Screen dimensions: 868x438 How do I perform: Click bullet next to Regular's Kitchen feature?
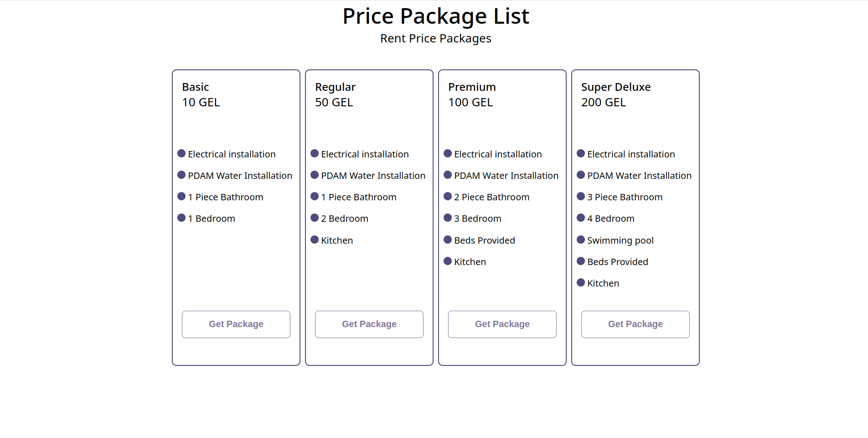coord(315,240)
